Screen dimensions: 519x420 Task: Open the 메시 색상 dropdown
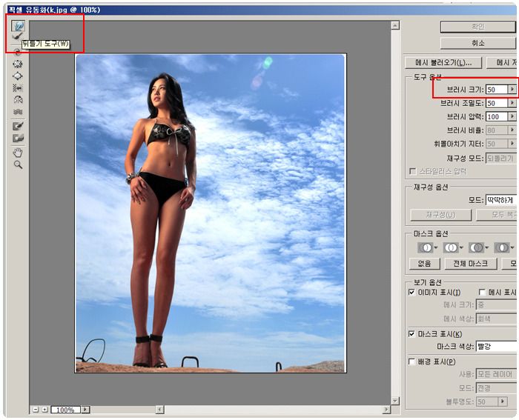[496, 319]
